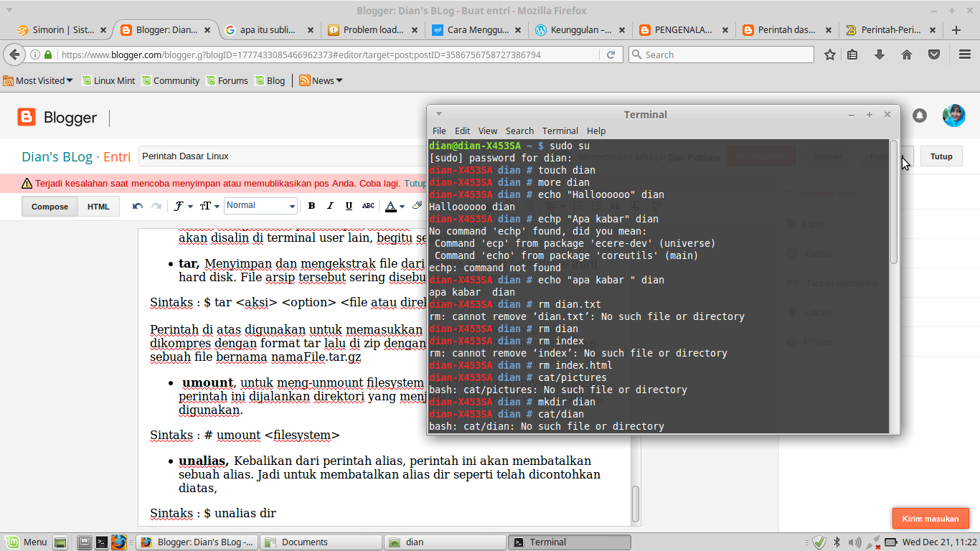Image resolution: width=980 pixels, height=551 pixels.
Task: Open the Blogger account avatar
Action: [x=953, y=116]
